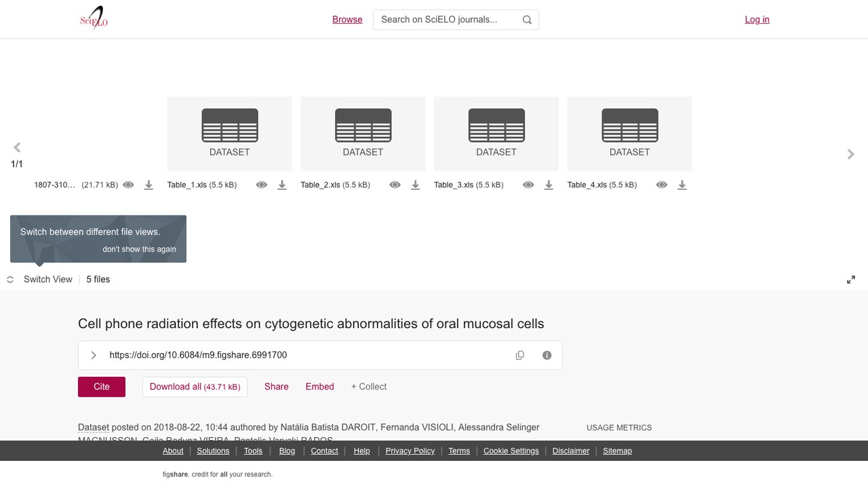The height and width of the screenshot is (488, 868).
Task: Download Table_4.xls file
Action: pos(682,185)
